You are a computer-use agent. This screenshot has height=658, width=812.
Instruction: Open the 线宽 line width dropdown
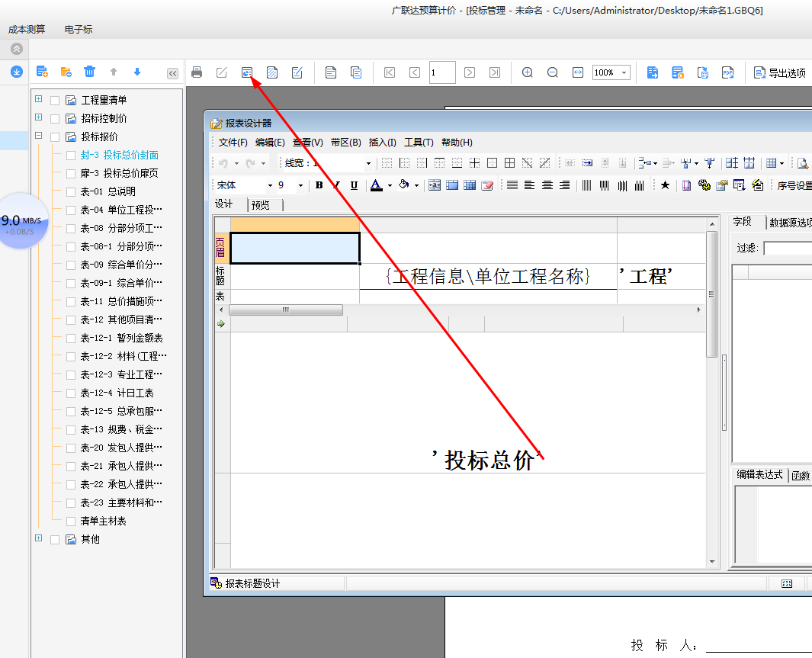[368, 164]
